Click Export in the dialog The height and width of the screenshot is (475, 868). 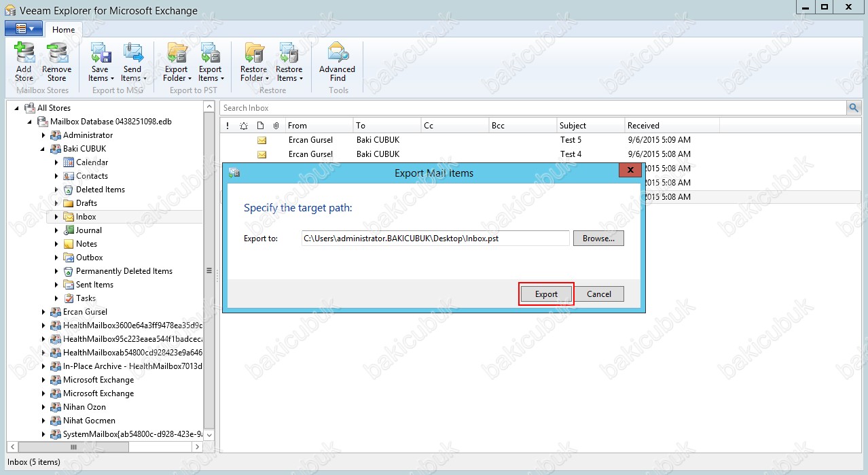[x=546, y=294]
